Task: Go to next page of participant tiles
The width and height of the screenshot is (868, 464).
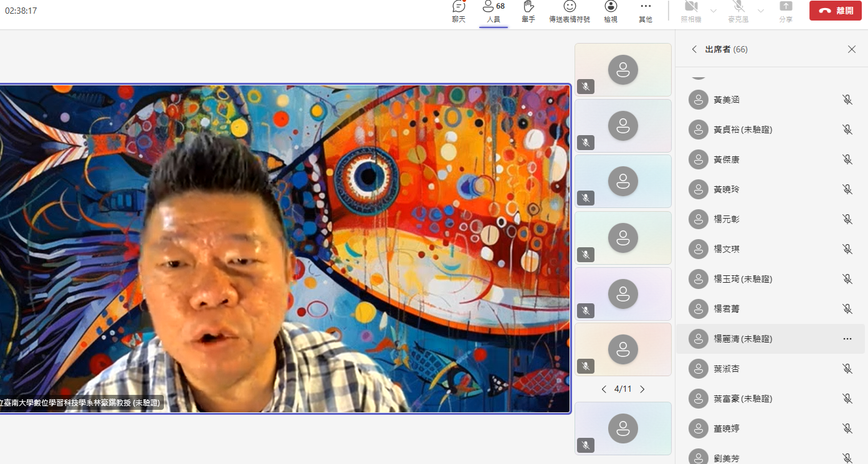Action: pyautogui.click(x=642, y=389)
